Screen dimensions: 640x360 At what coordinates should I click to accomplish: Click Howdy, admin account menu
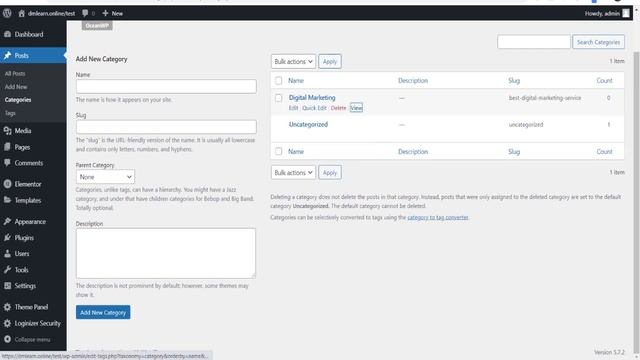click(607, 13)
